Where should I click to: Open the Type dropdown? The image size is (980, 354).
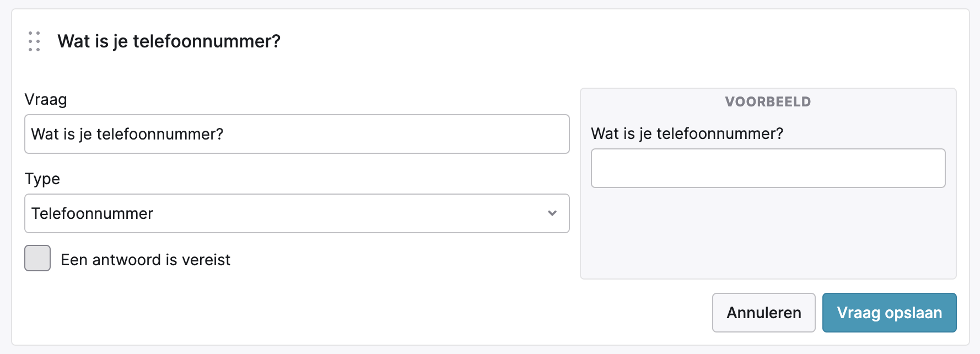pyautogui.click(x=297, y=213)
